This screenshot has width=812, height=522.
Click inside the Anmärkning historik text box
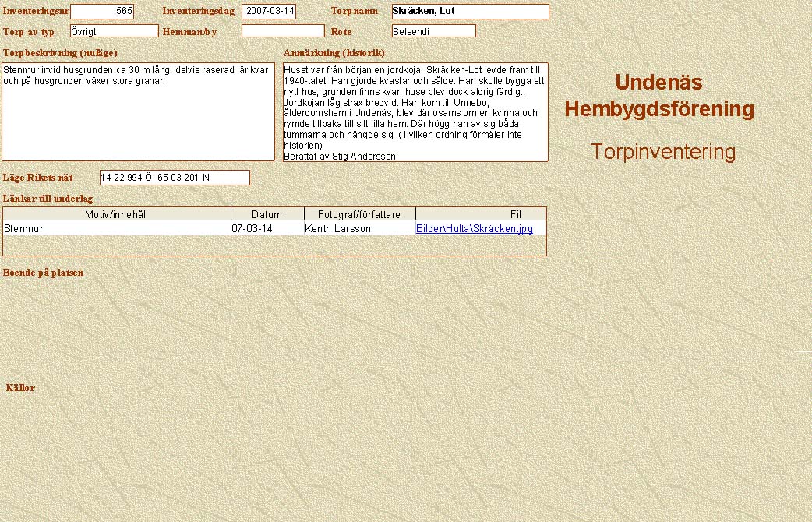tap(415, 111)
